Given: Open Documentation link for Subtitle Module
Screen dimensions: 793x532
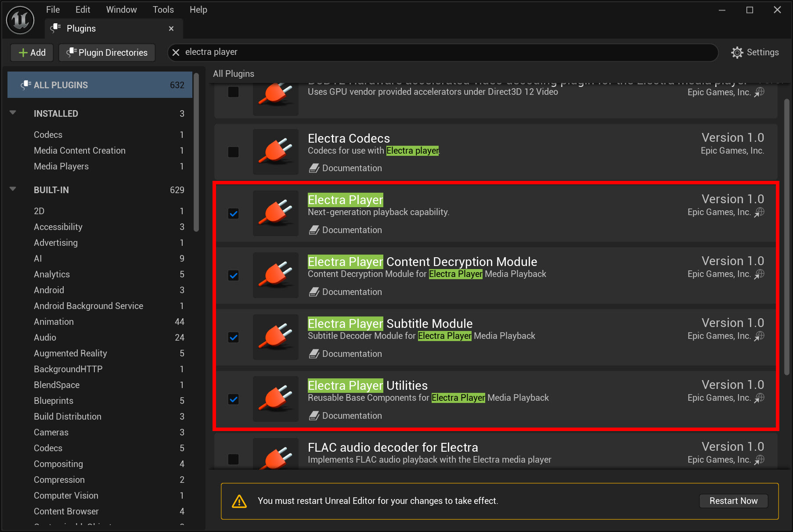Looking at the screenshot, I should click(x=346, y=354).
